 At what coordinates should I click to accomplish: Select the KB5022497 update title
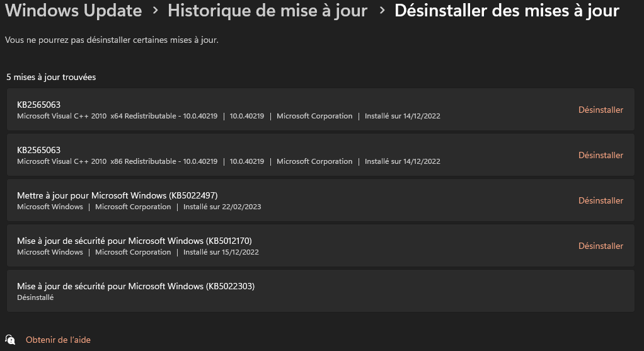[117, 195]
